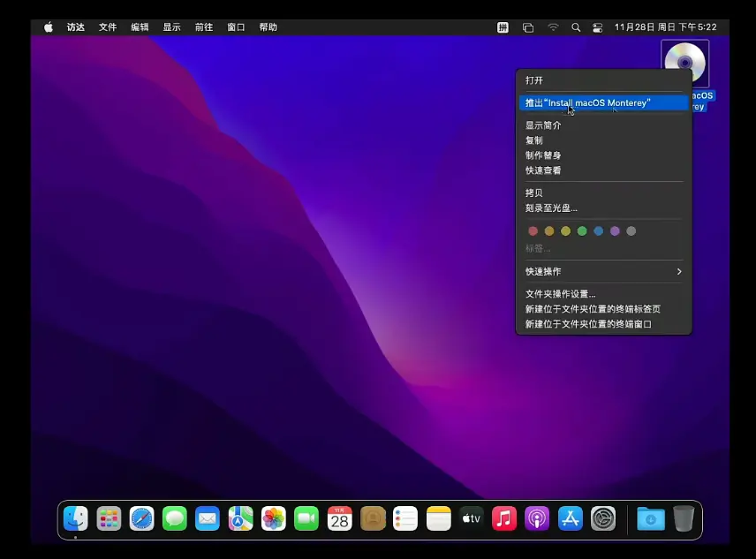
Task: Open the Music app in Dock
Action: click(504, 518)
